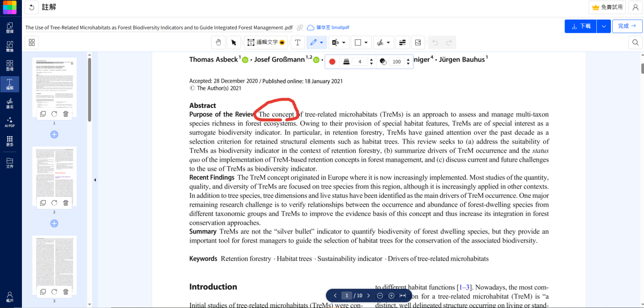Select the arrow pointer tool
Screen dimensions: 644x308
coord(234,42)
